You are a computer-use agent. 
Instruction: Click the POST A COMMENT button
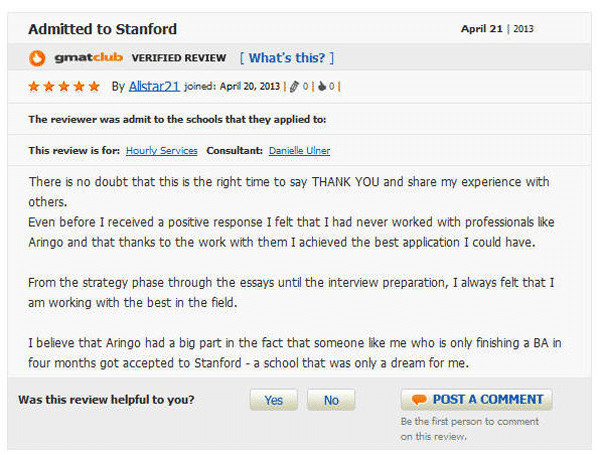476,400
